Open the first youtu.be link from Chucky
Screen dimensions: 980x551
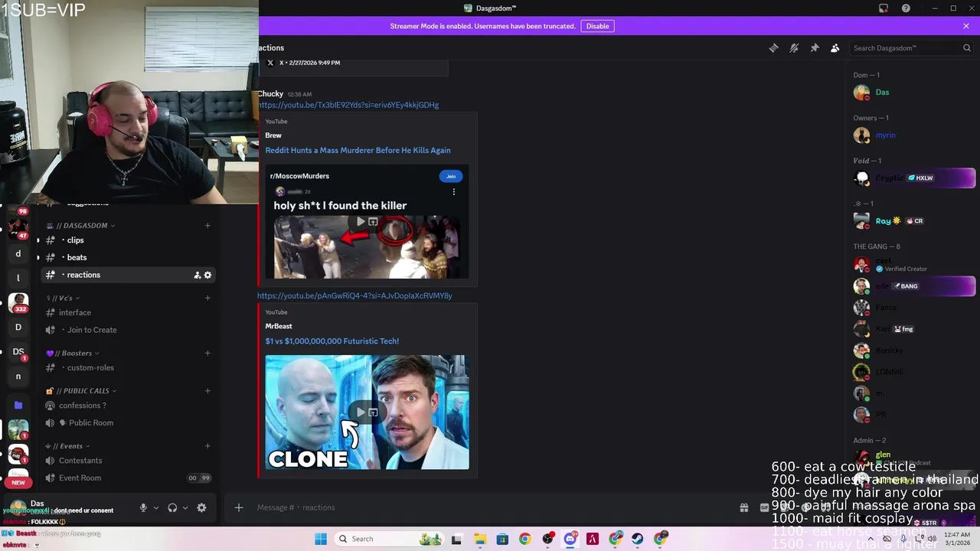click(348, 105)
